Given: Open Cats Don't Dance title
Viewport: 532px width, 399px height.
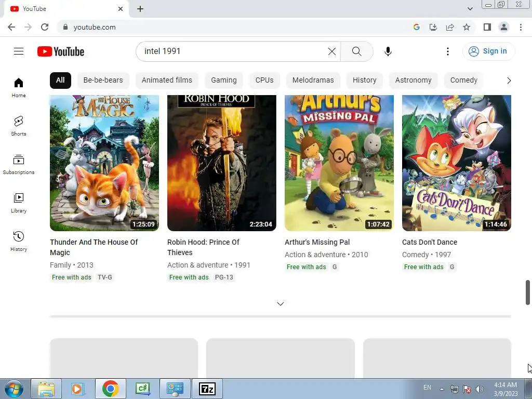Looking at the screenshot, I should click(x=430, y=242).
